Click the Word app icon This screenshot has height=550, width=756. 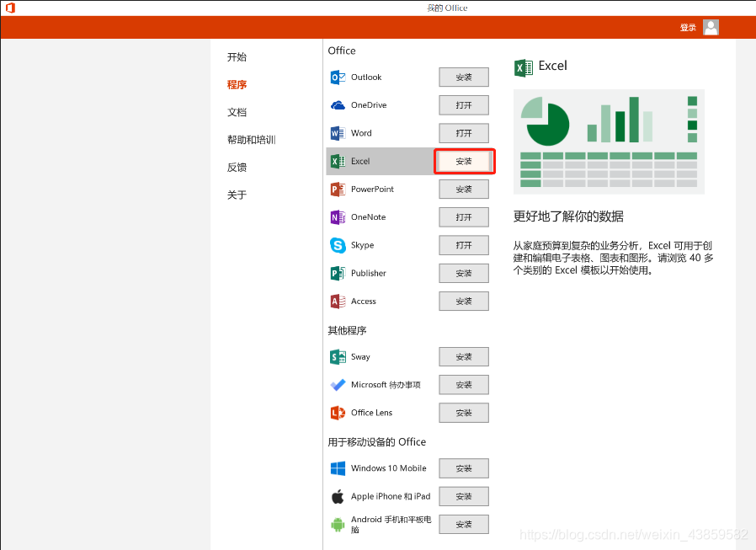click(x=338, y=133)
